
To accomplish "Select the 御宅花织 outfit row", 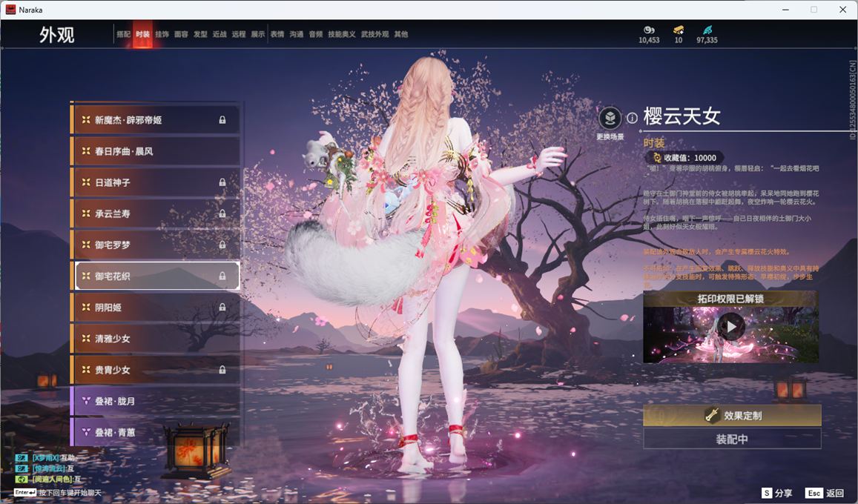I will pos(155,276).
